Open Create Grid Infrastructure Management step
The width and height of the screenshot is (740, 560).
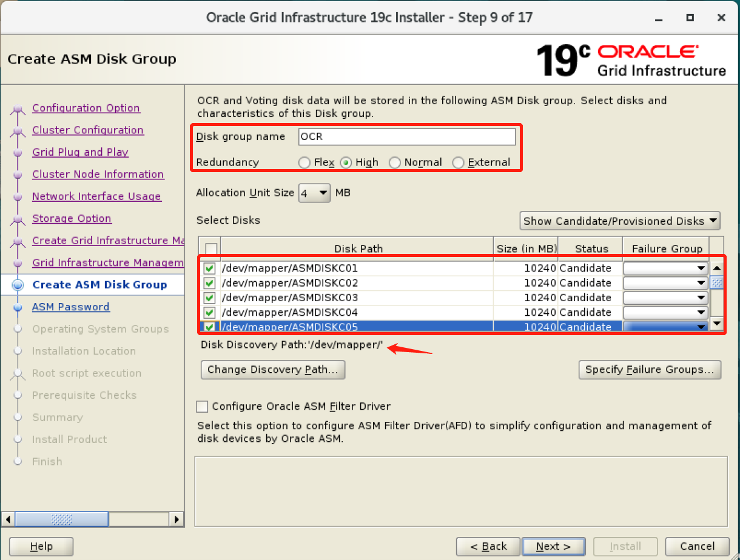(108, 241)
